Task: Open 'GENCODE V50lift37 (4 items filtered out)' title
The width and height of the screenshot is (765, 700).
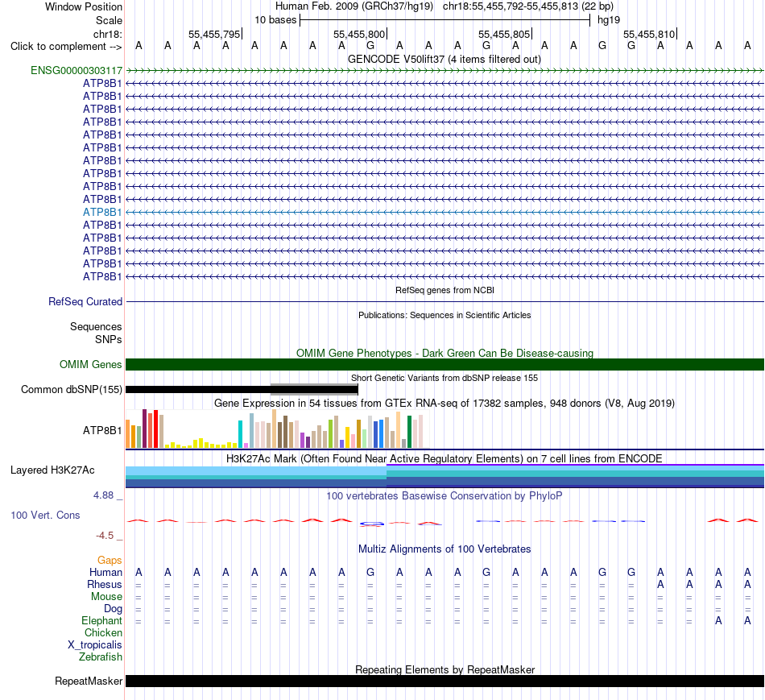Action: tap(445, 59)
